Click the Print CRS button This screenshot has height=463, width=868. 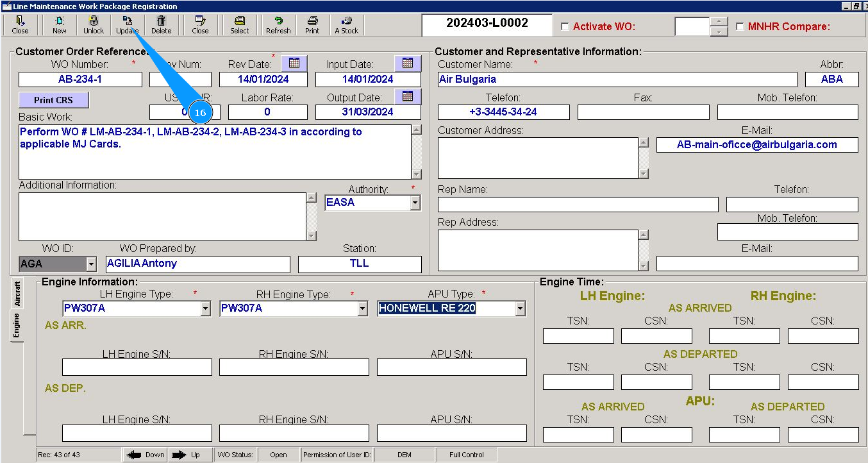53,100
